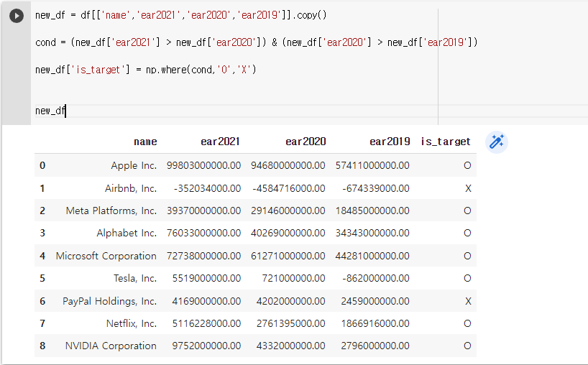The height and width of the screenshot is (365, 588).
Task: Click value 72738000000.00 in Microsoft row
Action: pos(203,256)
